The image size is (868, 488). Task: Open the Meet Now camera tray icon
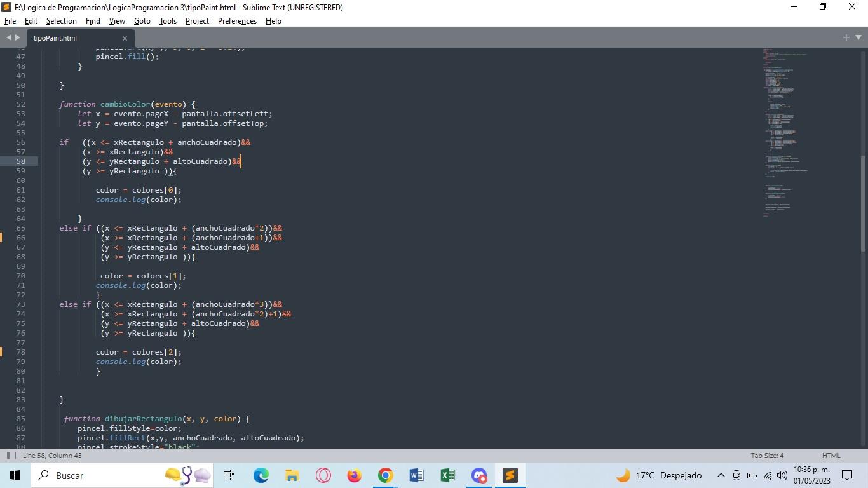coord(736,475)
